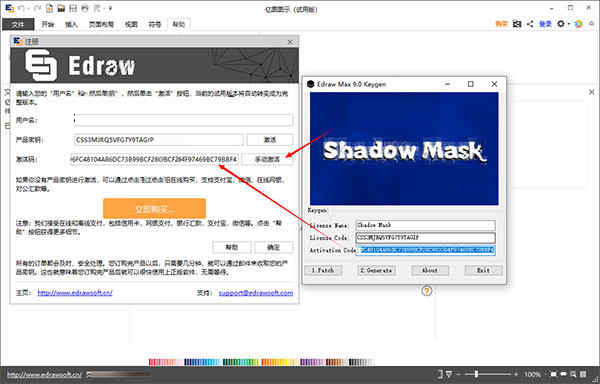Open the 文件 menu tab

coord(18,24)
